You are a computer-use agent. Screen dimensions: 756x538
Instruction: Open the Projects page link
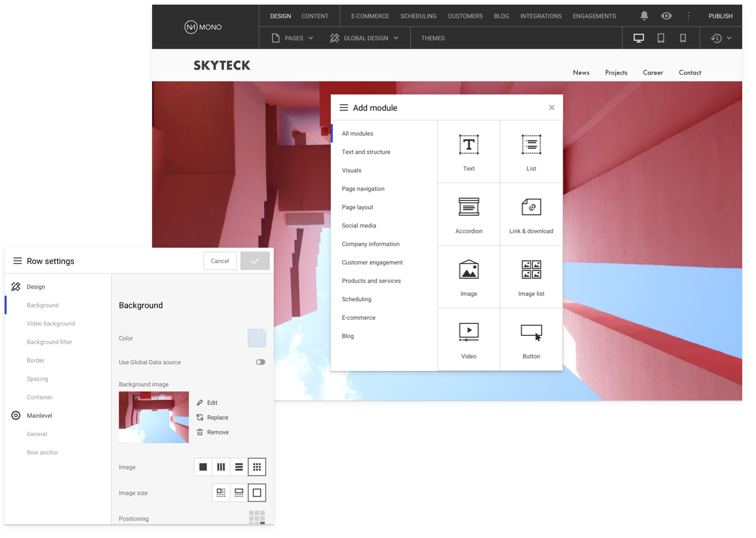(x=616, y=73)
